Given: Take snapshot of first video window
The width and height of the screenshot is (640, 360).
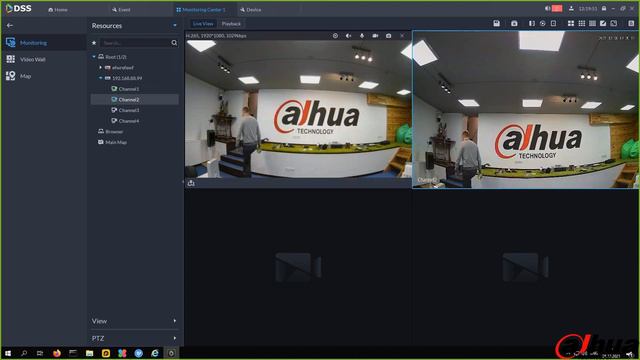Looking at the screenshot, I should click(389, 36).
